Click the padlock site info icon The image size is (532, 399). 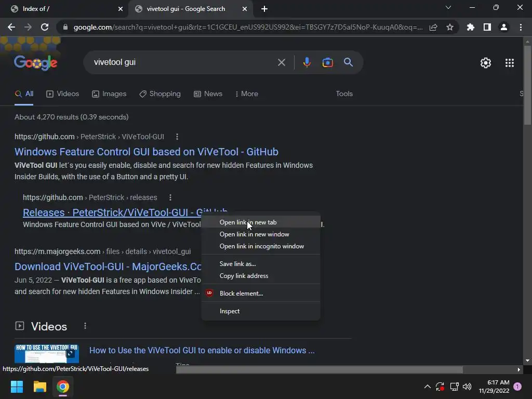tap(65, 27)
